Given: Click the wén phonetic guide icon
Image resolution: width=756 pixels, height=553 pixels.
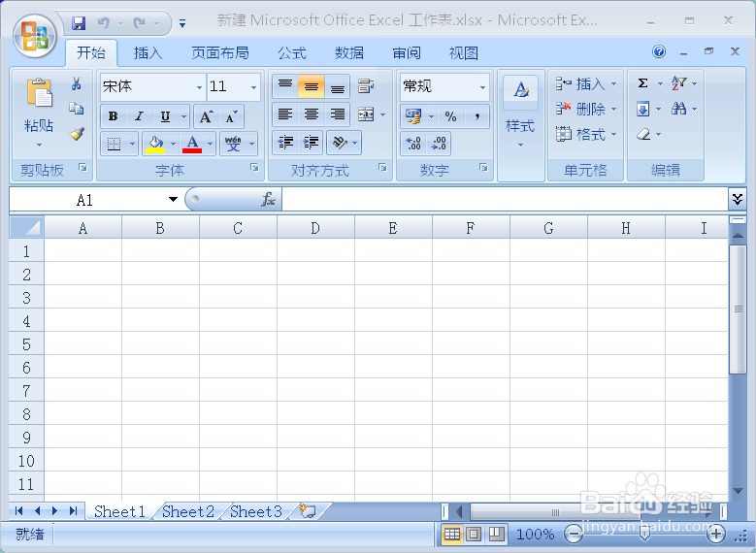Looking at the screenshot, I should (x=233, y=144).
